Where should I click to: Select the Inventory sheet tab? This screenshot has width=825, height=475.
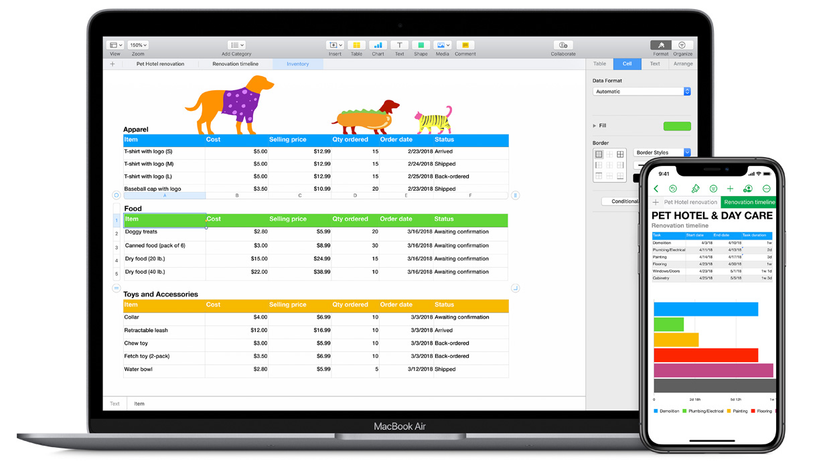click(x=298, y=64)
